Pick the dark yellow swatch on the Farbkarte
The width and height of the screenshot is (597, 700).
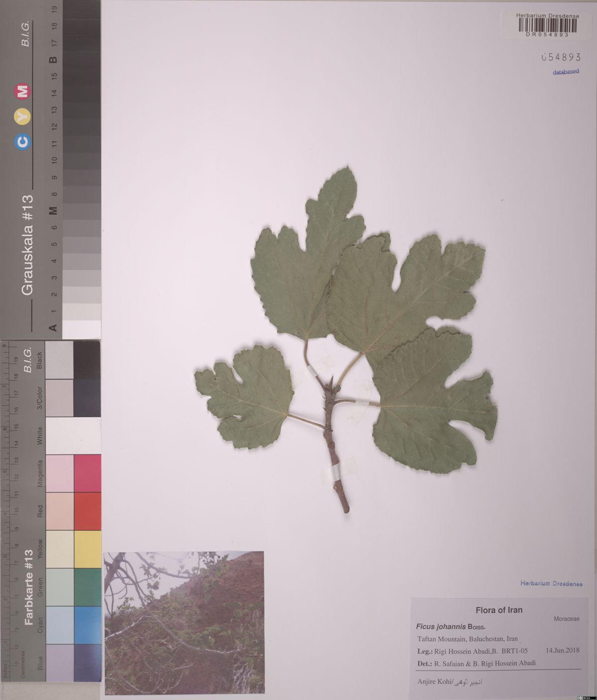coord(87,549)
